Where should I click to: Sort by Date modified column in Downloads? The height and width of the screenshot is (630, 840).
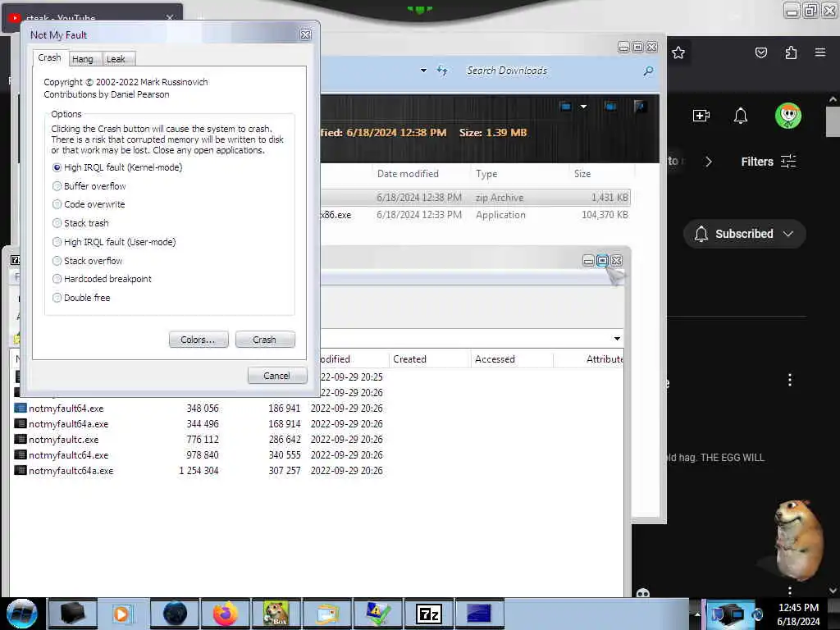point(408,174)
